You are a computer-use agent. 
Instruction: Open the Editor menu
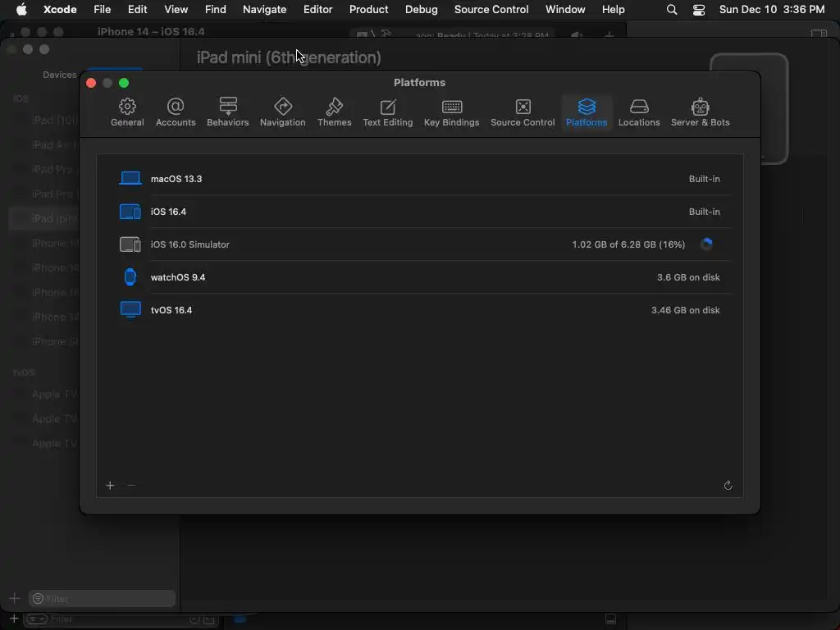tap(317, 9)
